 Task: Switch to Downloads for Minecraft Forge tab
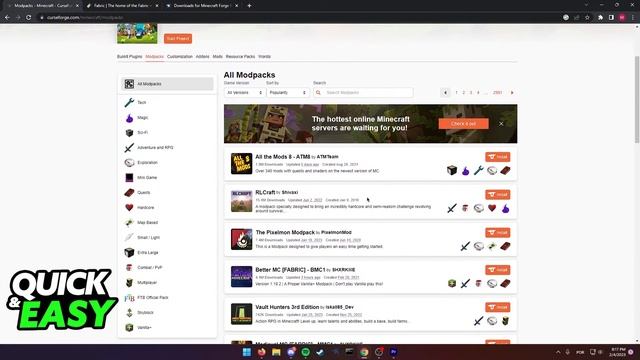coord(202,6)
